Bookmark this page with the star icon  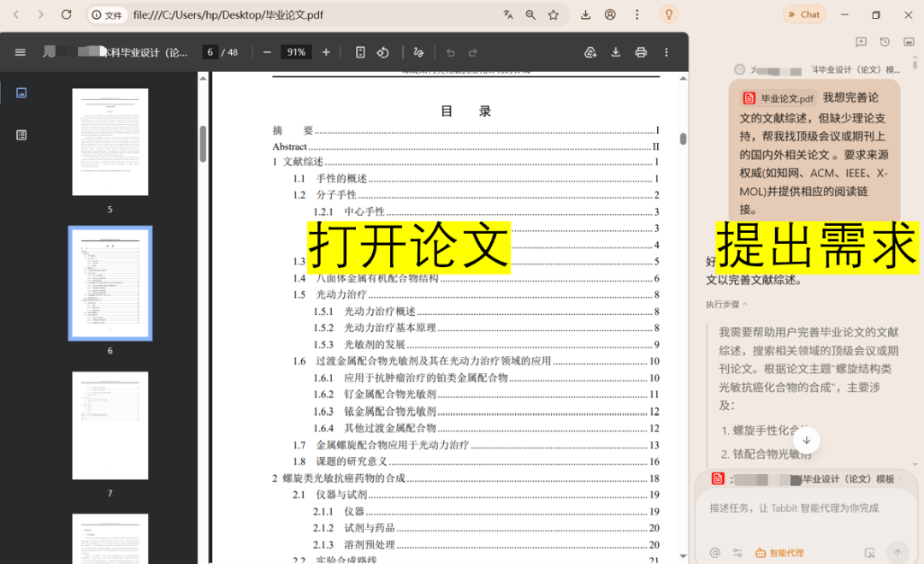[554, 15]
